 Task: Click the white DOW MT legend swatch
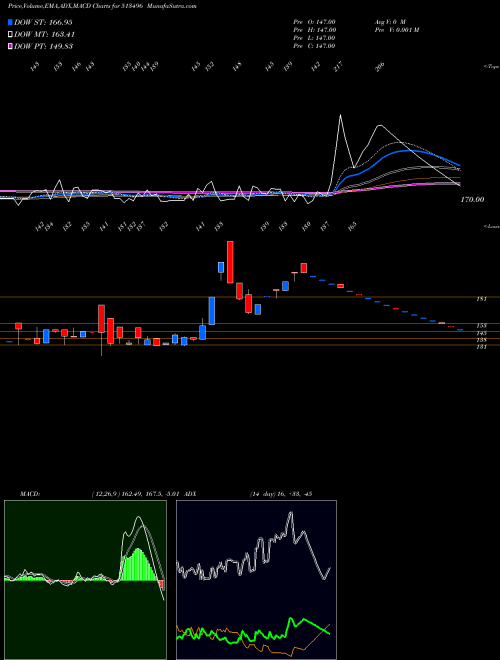click(10, 34)
